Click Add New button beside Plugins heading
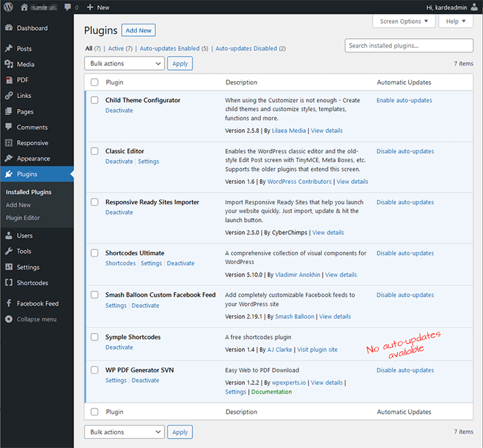483x448 pixels. [x=138, y=30]
